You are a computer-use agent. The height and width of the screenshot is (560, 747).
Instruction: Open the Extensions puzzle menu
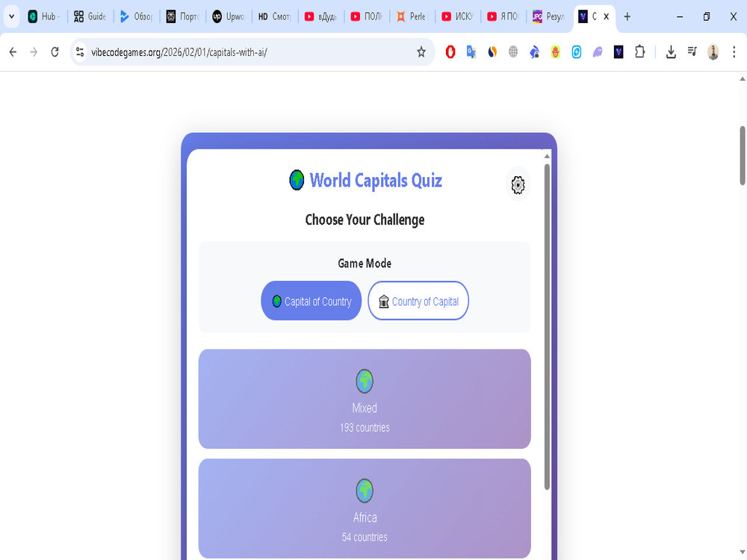640,52
